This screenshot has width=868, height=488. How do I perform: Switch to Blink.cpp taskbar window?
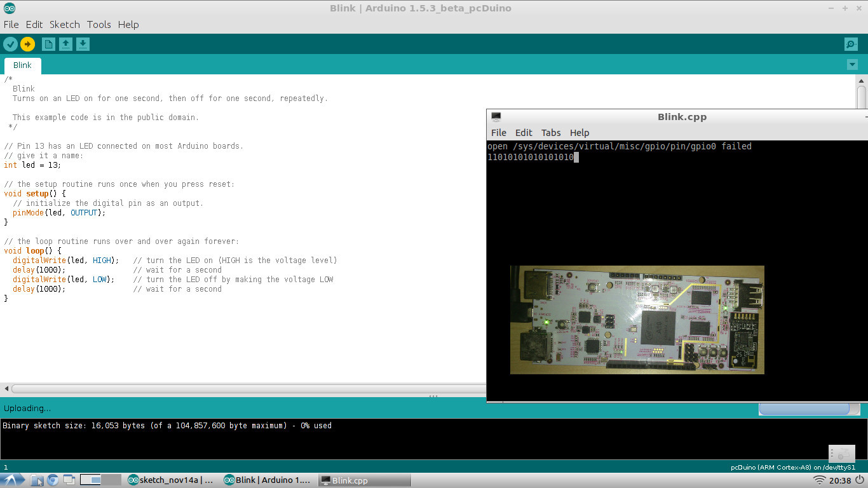(363, 480)
